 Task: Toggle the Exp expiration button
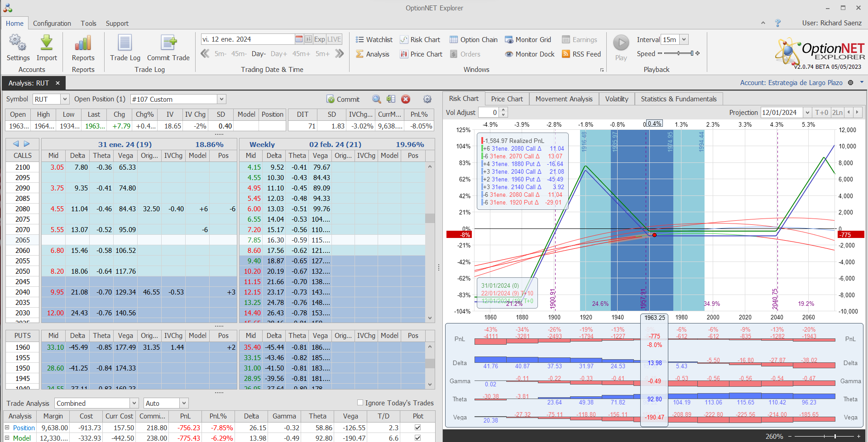click(320, 39)
